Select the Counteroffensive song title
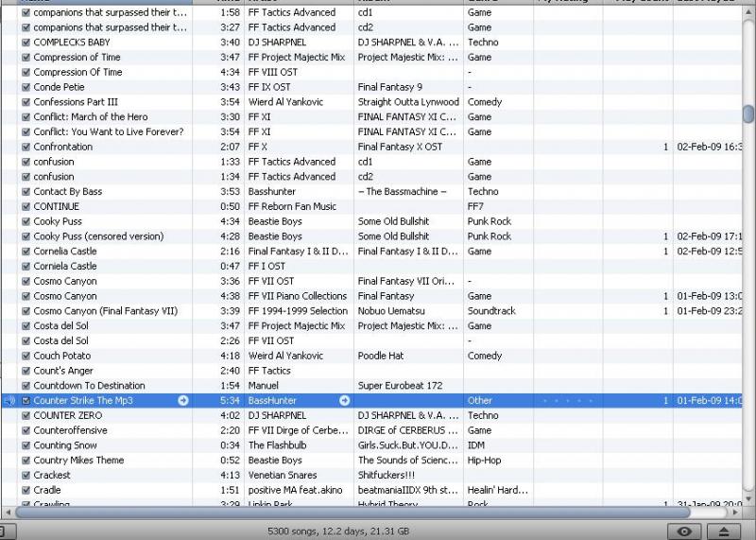This screenshot has width=756, height=540. pos(70,430)
